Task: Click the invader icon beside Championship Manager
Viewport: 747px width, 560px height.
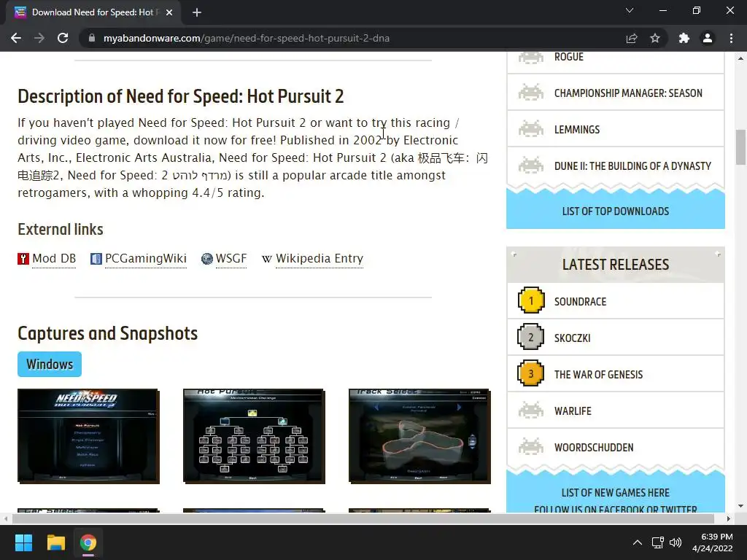Action: click(531, 93)
